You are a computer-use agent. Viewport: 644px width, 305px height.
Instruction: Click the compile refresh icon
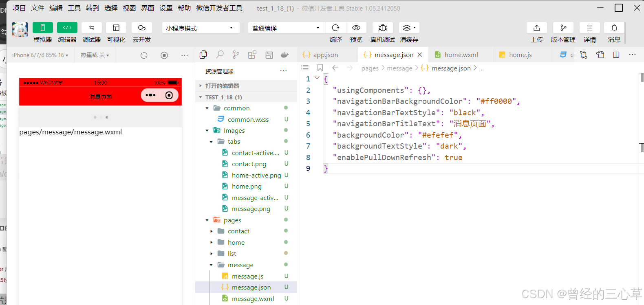pyautogui.click(x=336, y=28)
